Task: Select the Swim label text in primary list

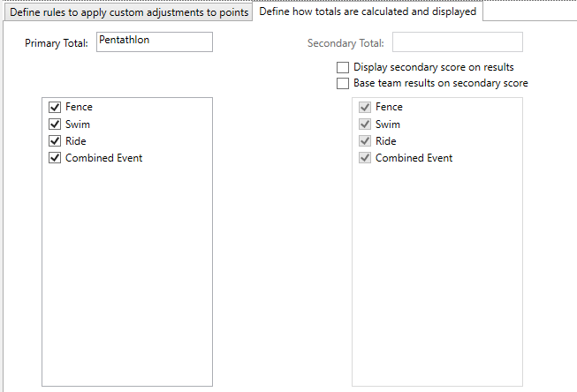Action: click(78, 124)
